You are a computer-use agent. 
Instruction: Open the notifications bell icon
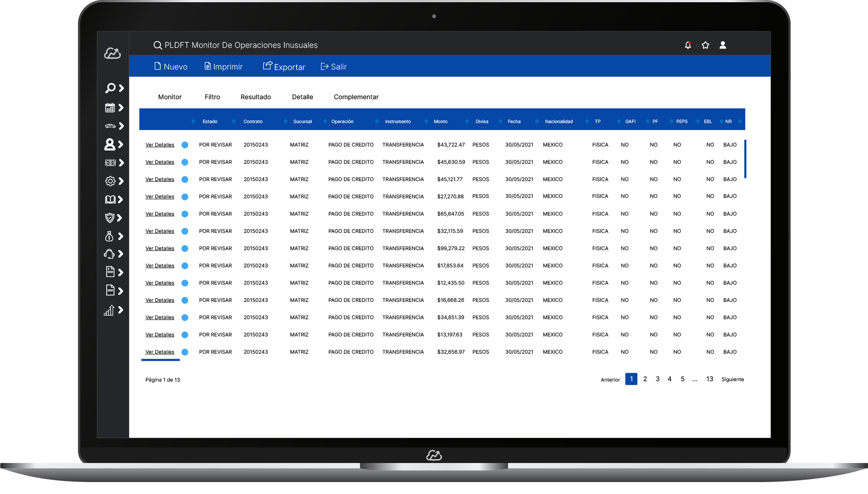pos(688,45)
